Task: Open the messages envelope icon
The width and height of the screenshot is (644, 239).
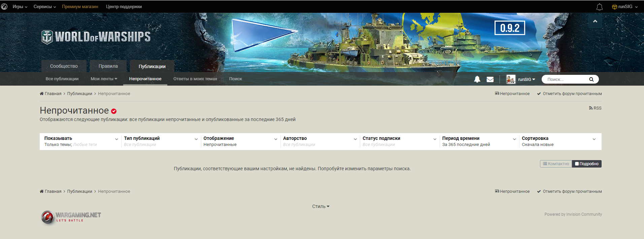Action: click(x=490, y=79)
